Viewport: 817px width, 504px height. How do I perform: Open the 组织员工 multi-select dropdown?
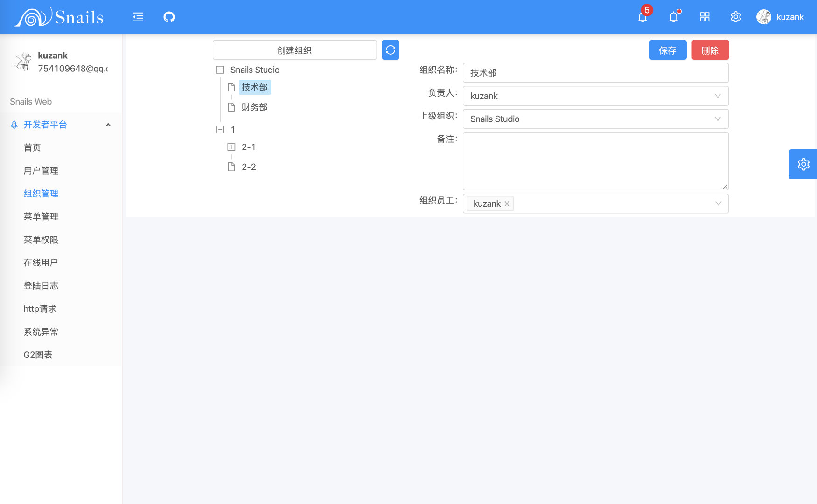pyautogui.click(x=596, y=204)
